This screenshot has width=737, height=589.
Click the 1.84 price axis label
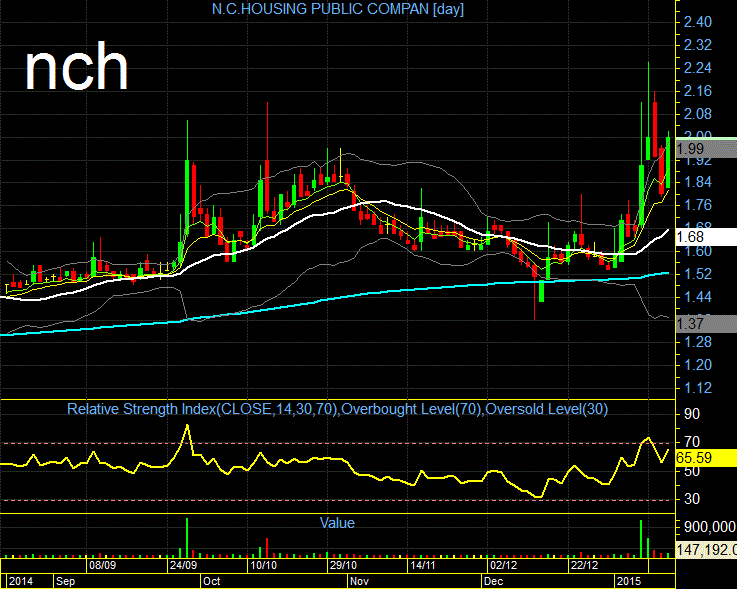pyautogui.click(x=698, y=182)
